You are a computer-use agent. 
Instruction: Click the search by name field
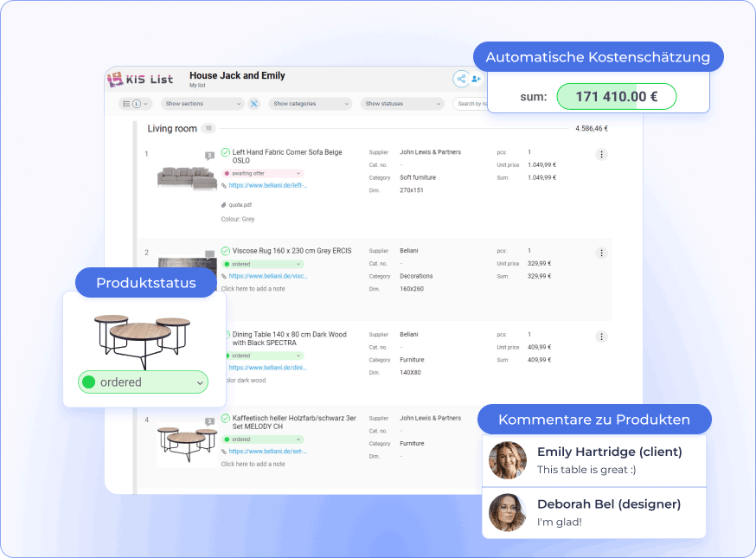click(471, 104)
